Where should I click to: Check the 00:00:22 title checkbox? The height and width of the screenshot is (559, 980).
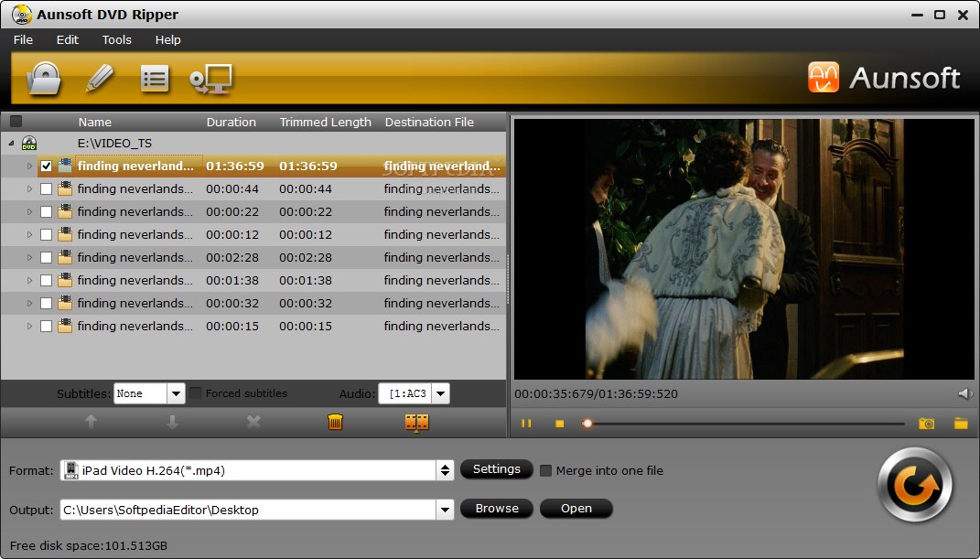pyautogui.click(x=47, y=211)
